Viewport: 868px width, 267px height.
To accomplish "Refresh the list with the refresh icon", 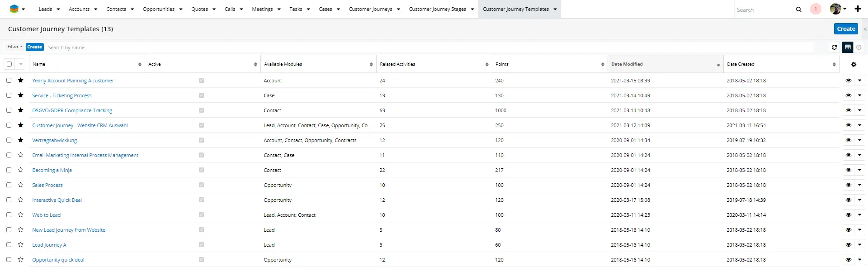I will click(x=834, y=47).
